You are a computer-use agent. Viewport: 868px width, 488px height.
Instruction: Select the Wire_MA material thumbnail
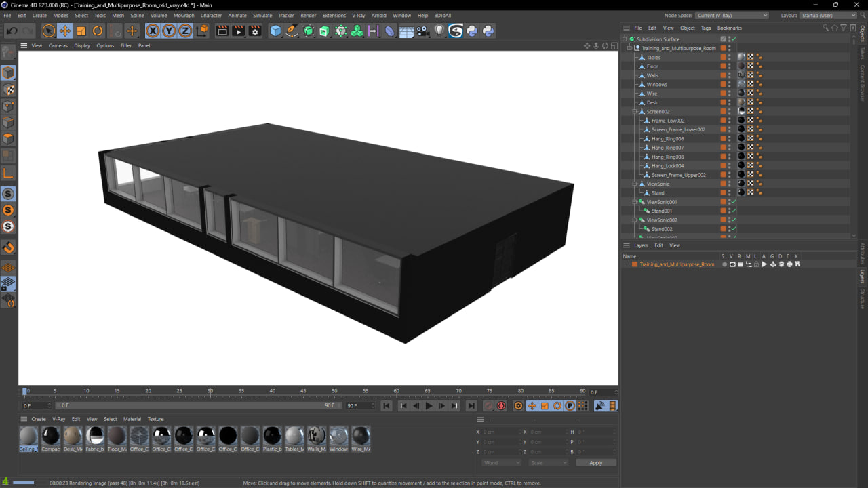coord(361,439)
